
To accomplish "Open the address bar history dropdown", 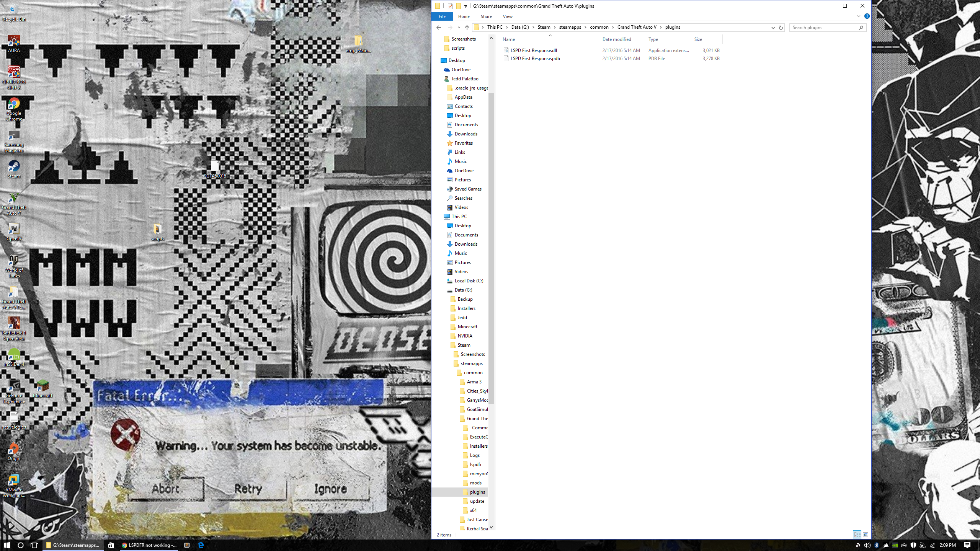I will pyautogui.click(x=773, y=28).
